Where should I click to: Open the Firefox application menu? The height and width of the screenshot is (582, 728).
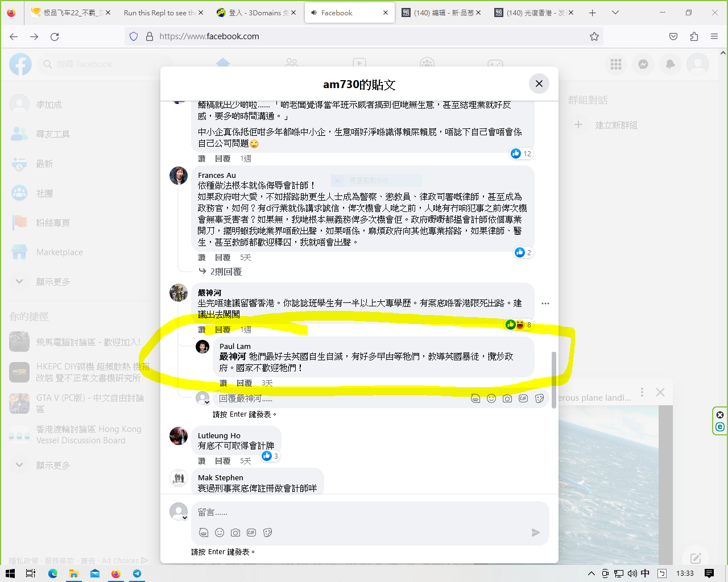coord(714,36)
